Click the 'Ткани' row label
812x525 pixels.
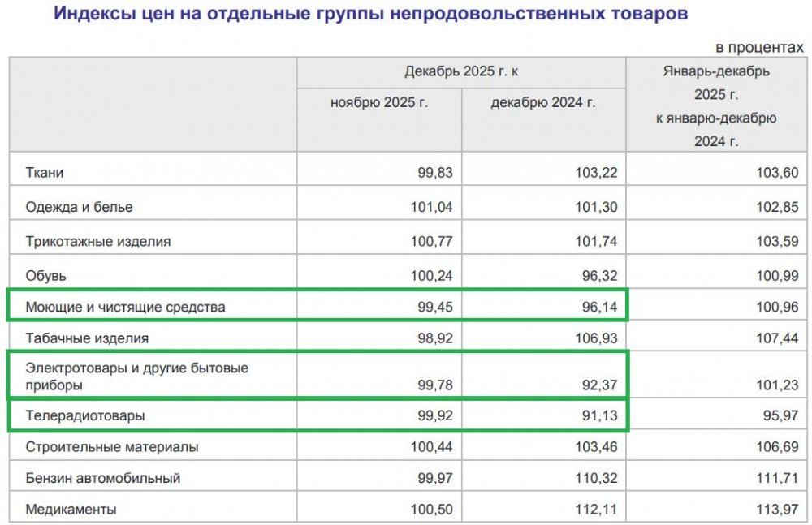pyautogui.click(x=45, y=172)
